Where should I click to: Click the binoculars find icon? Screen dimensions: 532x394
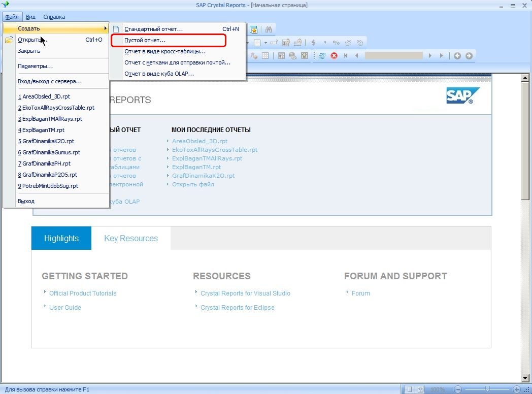click(x=269, y=29)
